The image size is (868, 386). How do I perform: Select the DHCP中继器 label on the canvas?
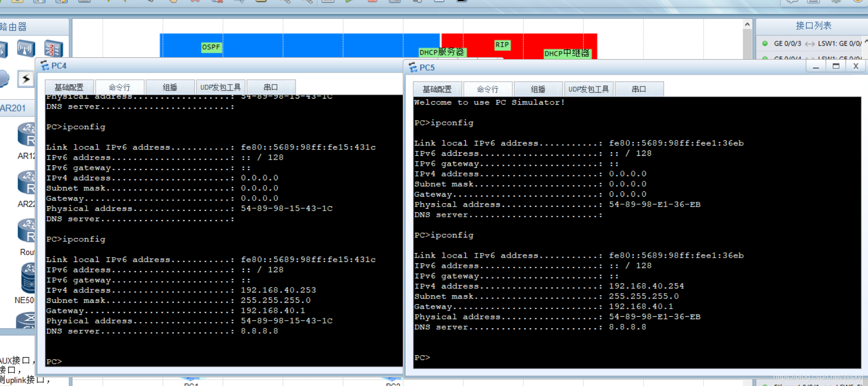567,53
